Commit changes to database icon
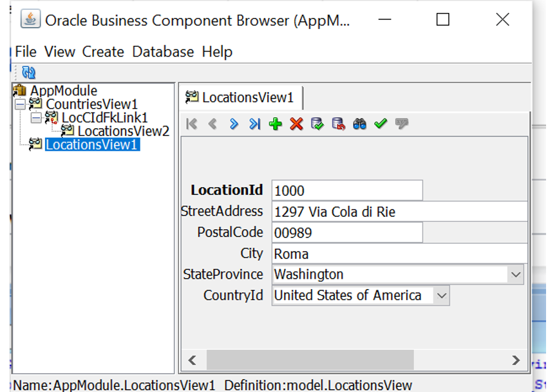This screenshot has height=392, width=548. pyautogui.click(x=317, y=124)
